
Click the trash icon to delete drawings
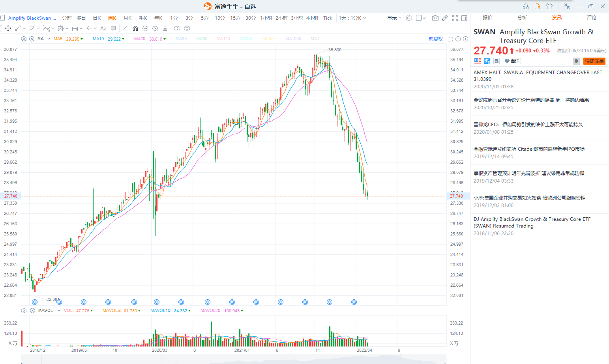click(x=165, y=28)
